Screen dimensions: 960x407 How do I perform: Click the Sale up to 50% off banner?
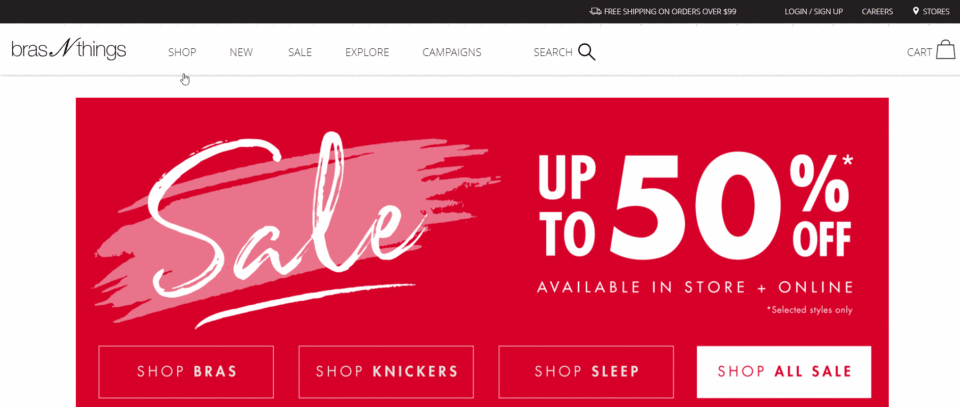482,220
